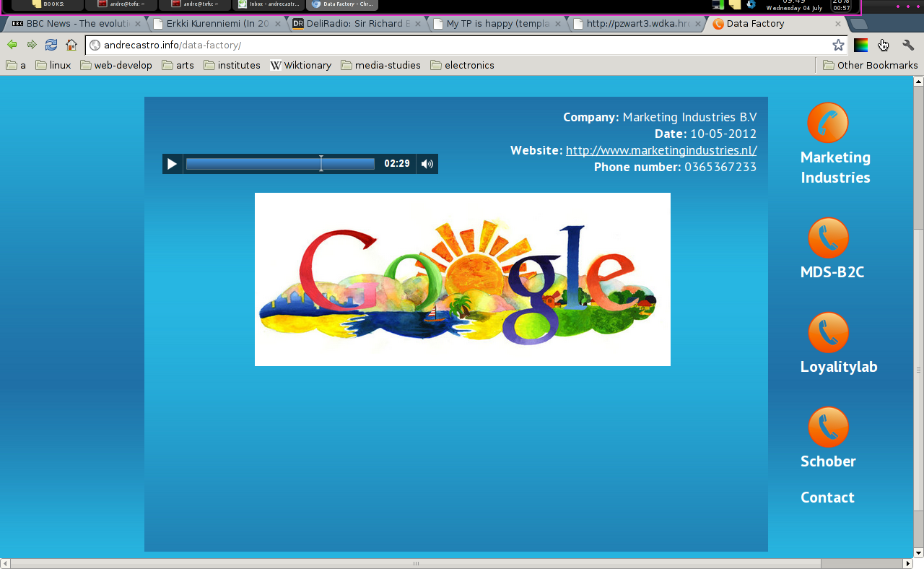The width and height of the screenshot is (924, 569).
Task: Open the Contact link
Action: 827,498
